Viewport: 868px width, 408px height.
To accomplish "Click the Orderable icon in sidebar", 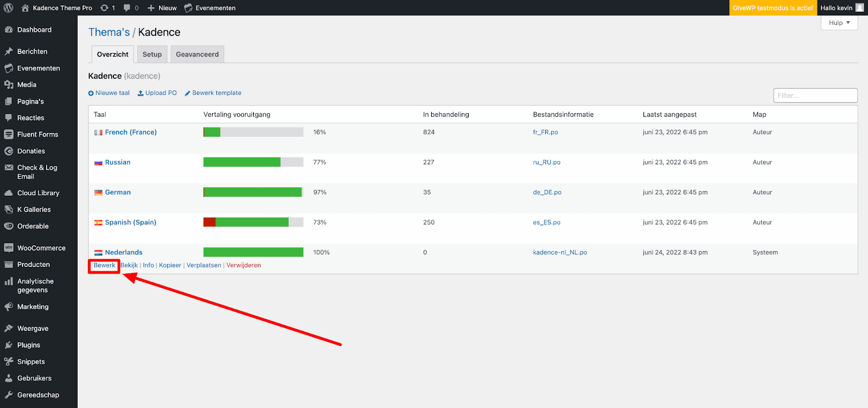I will 9,226.
